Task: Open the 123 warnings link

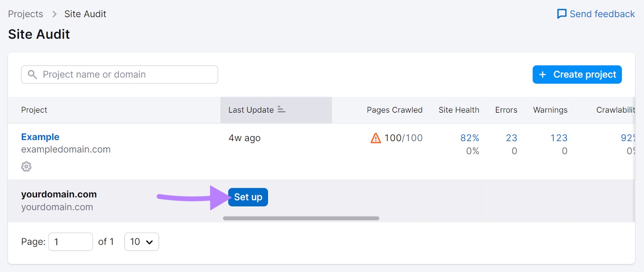Action: [559, 138]
